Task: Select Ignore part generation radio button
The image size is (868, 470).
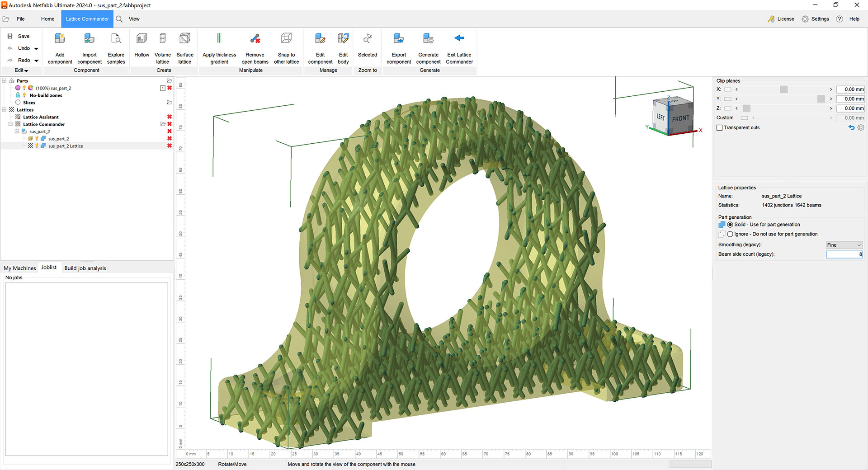Action: coord(730,234)
